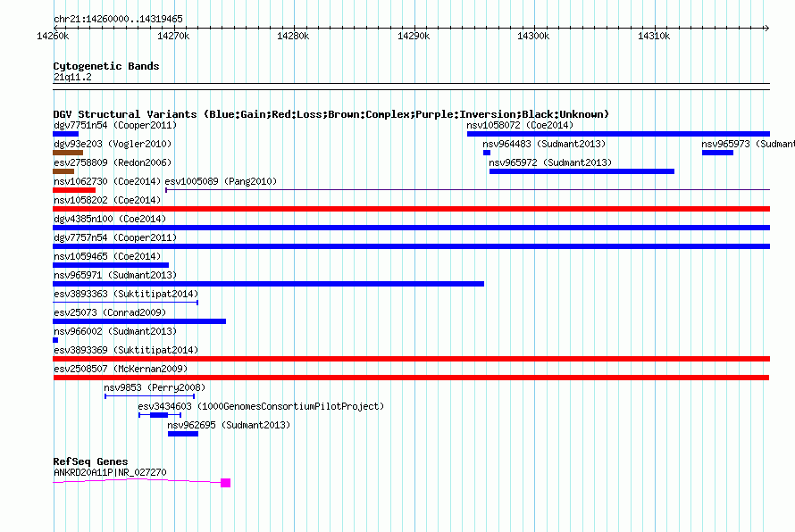Click the esv1005089 (Pang2010) inversion label

(221, 181)
